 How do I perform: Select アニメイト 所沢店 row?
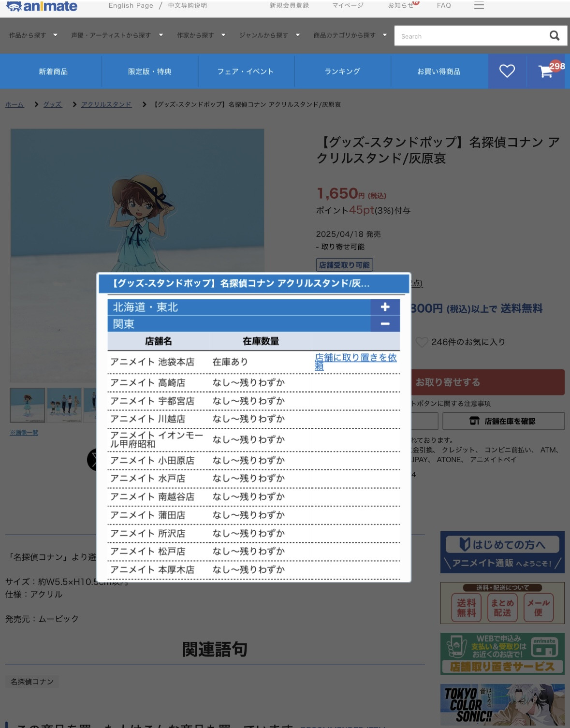pos(254,534)
